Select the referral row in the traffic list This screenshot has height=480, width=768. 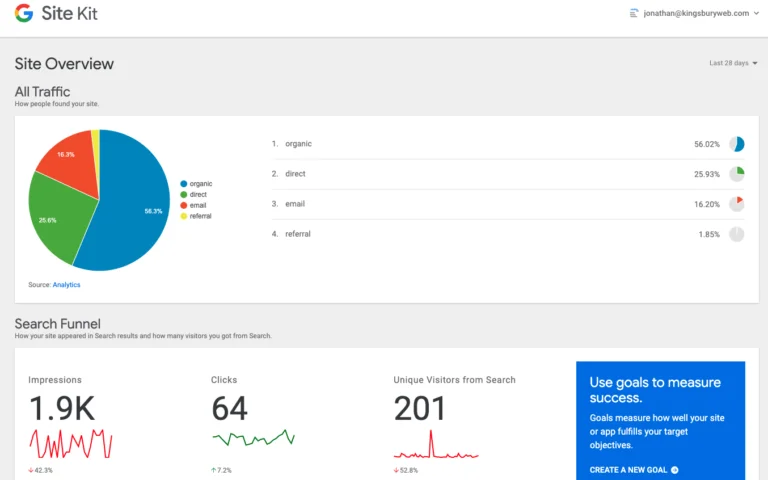(508, 234)
